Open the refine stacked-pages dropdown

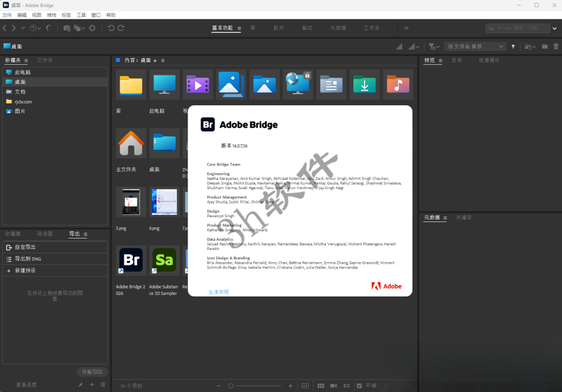tap(79, 28)
